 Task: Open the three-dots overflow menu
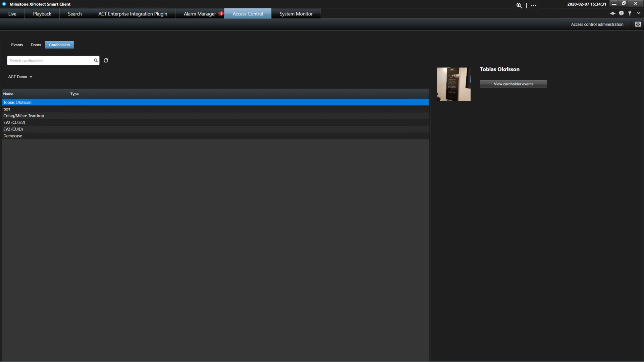tap(533, 6)
